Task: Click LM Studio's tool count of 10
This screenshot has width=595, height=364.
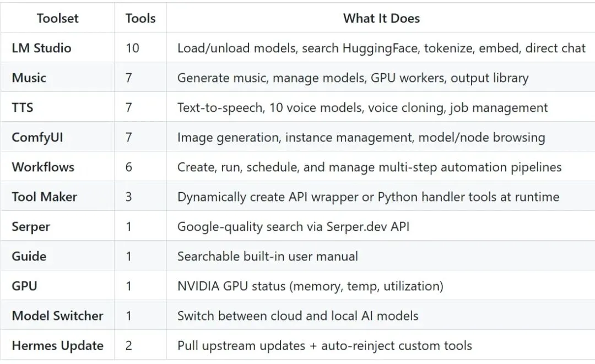Action: tap(132, 48)
